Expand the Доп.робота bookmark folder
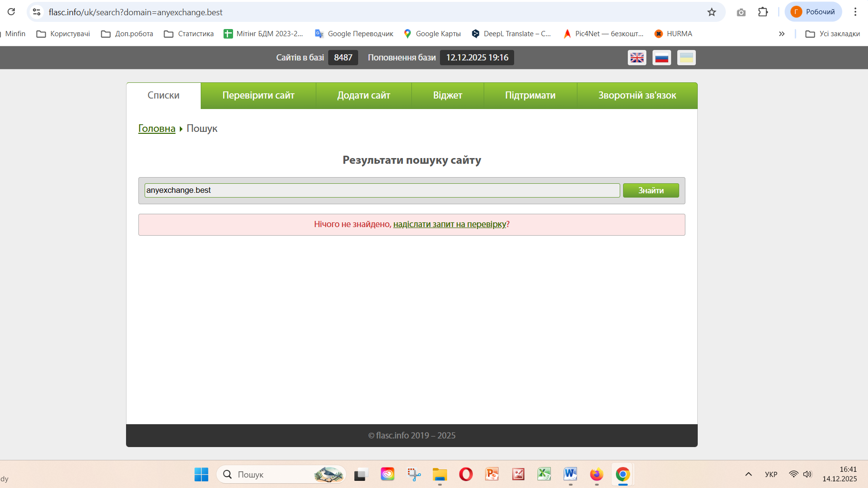Screen dimensions: 868x488 click(x=127, y=34)
